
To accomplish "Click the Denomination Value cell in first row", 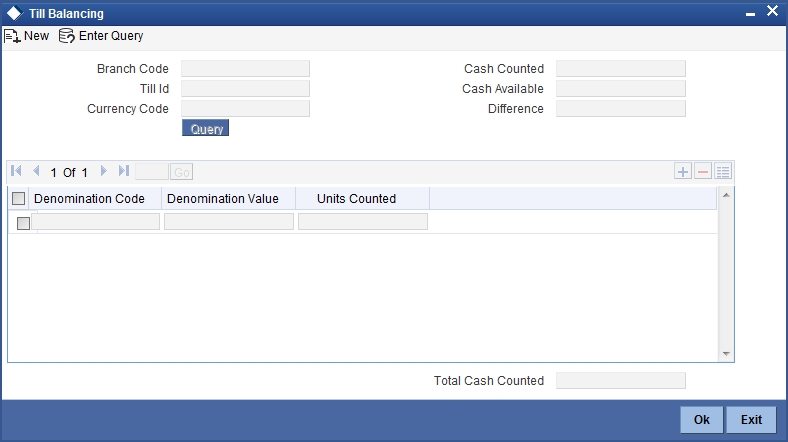I will pos(229,222).
